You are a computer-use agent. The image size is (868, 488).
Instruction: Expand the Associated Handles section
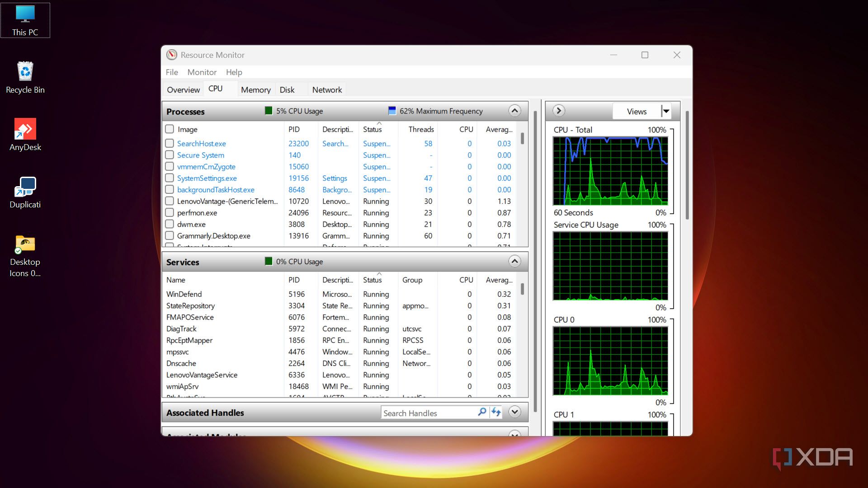click(514, 412)
